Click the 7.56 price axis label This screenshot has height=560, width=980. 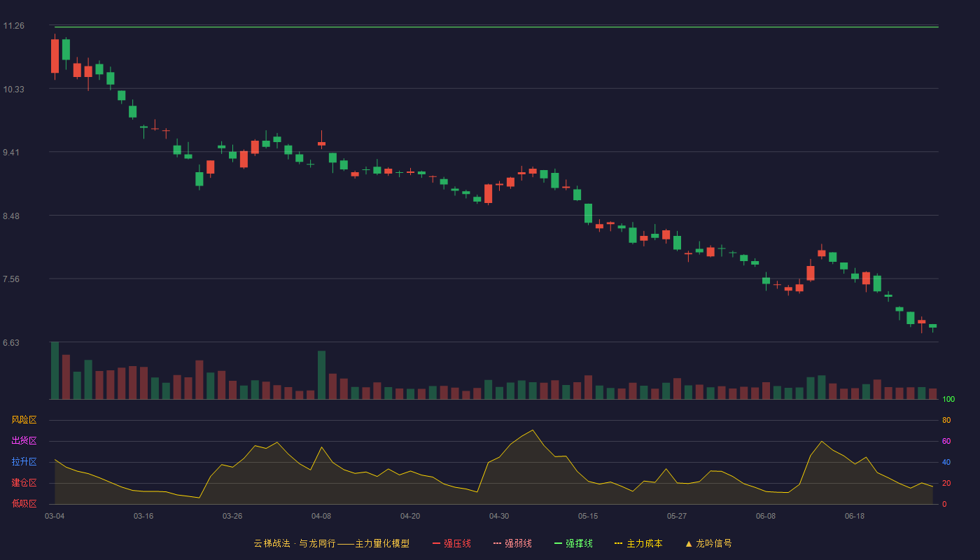point(11,279)
